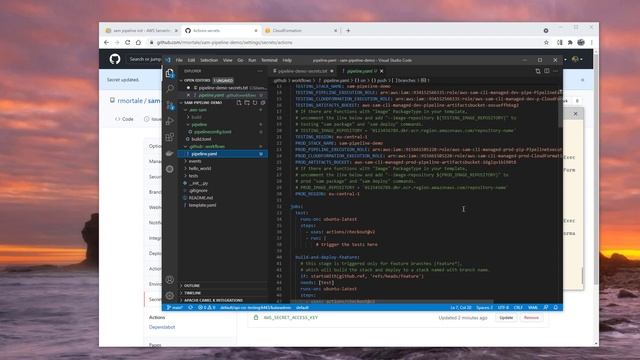Click UTF-8 encoding in status bar
Image resolution: width=640 pixels, height=360 pixels.
[503, 307]
